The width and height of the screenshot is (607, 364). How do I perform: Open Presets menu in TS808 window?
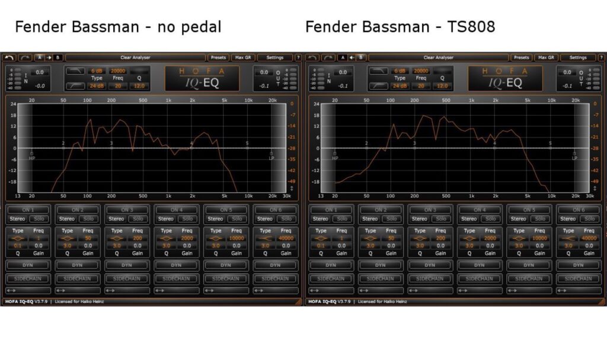point(522,58)
